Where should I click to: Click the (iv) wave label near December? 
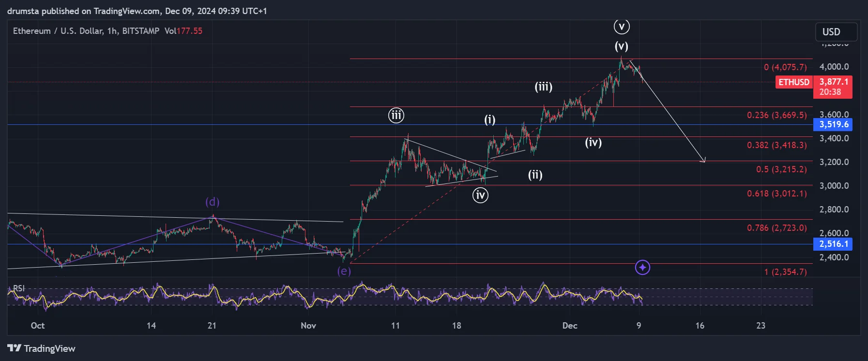[x=593, y=142]
